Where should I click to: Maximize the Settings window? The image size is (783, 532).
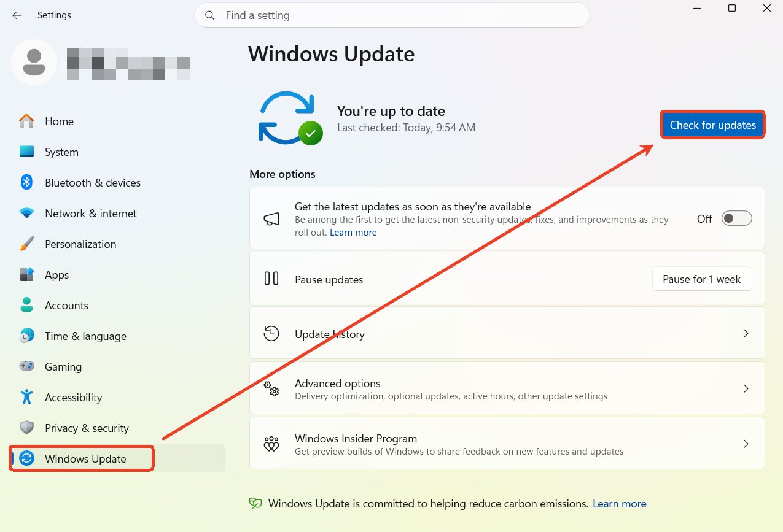pos(732,9)
